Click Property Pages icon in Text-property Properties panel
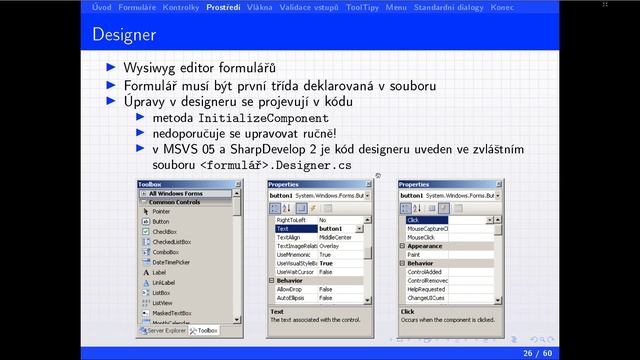Viewport: 640px width, 360px height. pyautogui.click(x=327, y=209)
